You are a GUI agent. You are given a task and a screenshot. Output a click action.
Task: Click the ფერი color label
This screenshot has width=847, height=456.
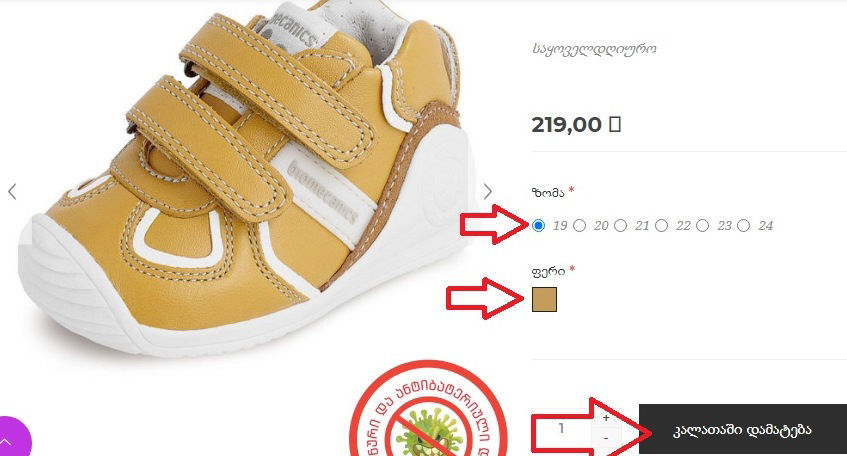548,271
